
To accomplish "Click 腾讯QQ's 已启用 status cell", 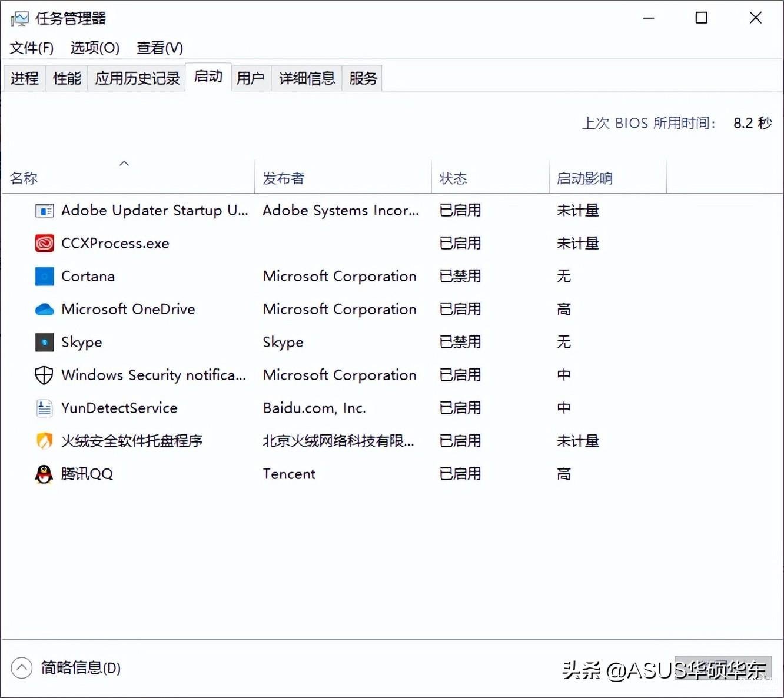I will (460, 474).
